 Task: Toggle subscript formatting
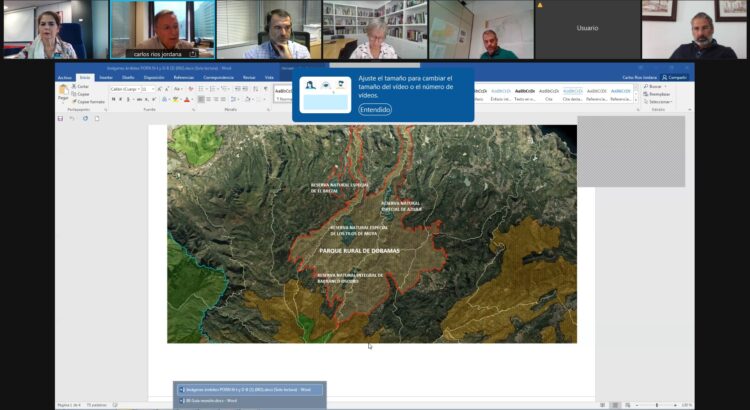coord(146,99)
